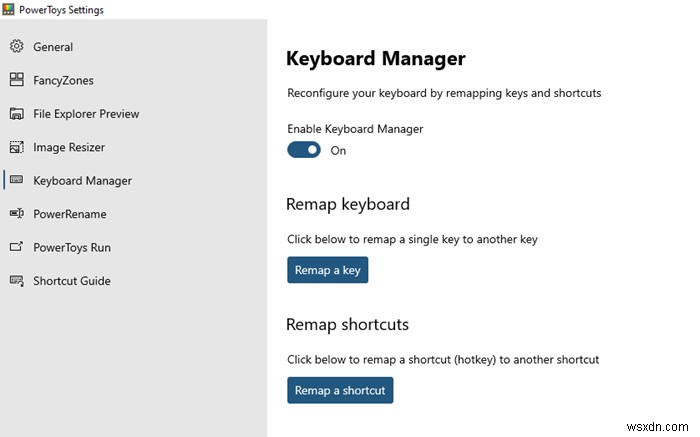Screen dimensions: 700x437
Task: Click the Shortcut Guide icon
Action: point(16,281)
